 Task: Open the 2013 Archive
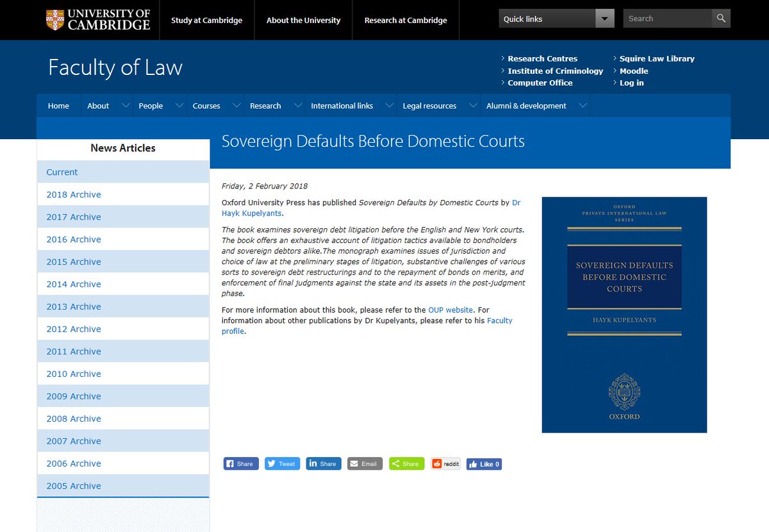click(x=123, y=306)
